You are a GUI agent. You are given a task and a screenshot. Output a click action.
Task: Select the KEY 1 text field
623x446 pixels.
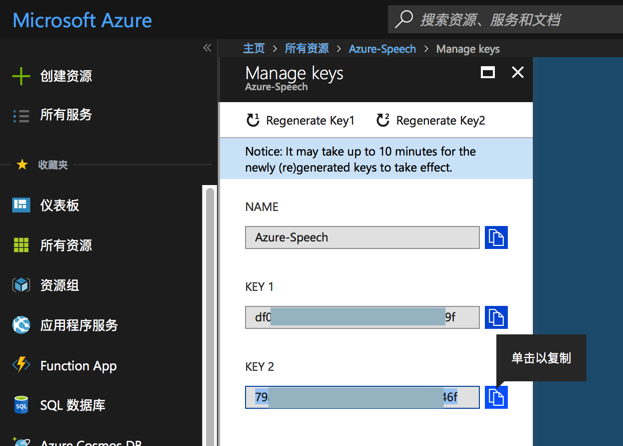(x=362, y=317)
